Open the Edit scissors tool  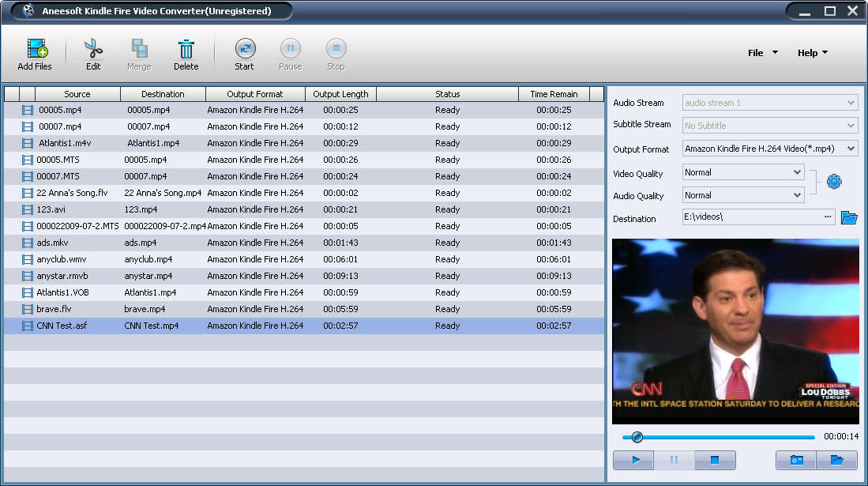93,49
